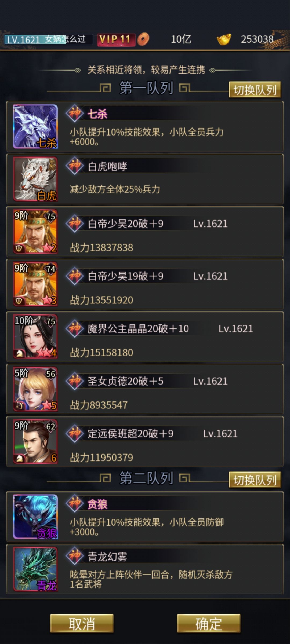Click the copper coin currency icon
290x644 pixels.
[143, 39]
